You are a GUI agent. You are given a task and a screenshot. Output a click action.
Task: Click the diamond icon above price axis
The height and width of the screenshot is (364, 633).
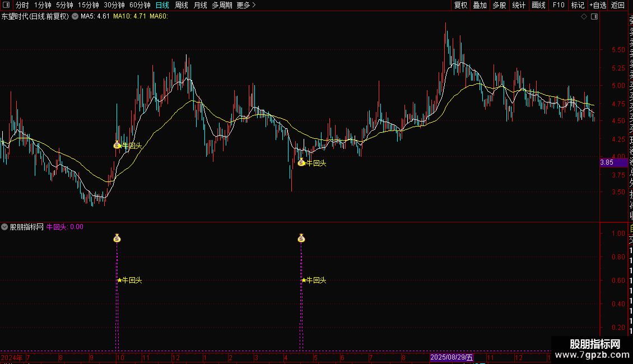(x=584, y=17)
